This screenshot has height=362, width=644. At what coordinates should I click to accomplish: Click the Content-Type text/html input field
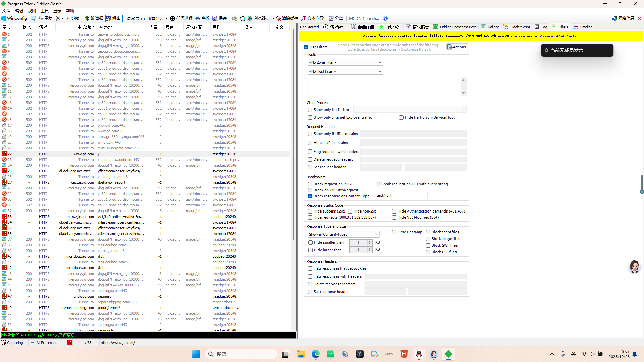pyautogui.click(x=401, y=196)
